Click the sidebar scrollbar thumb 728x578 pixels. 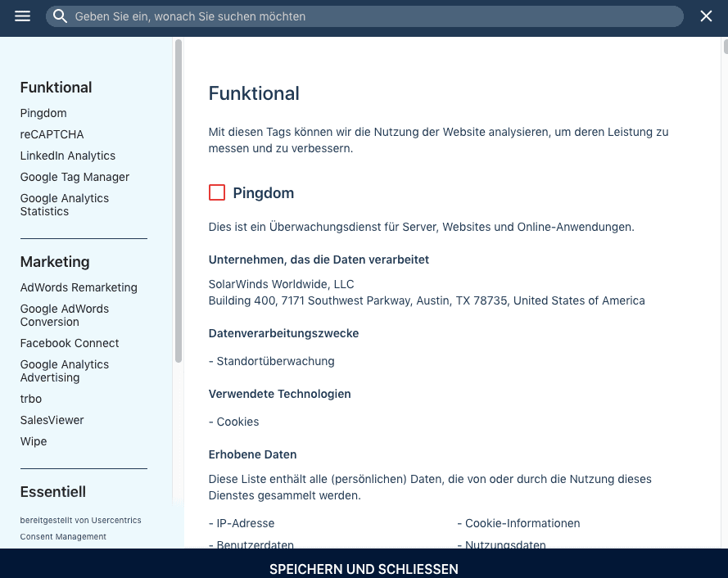pos(179,201)
